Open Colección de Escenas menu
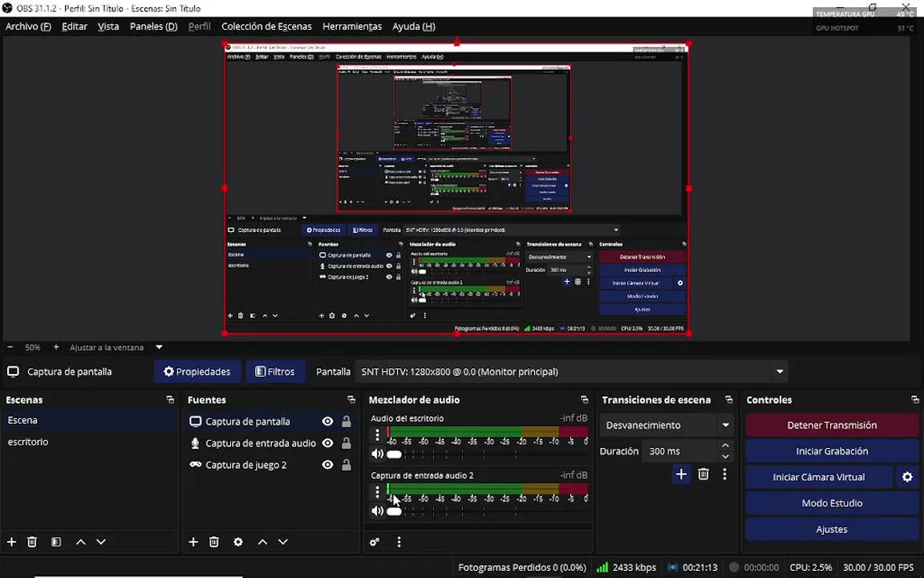Image resolution: width=924 pixels, height=578 pixels. pyautogui.click(x=266, y=26)
